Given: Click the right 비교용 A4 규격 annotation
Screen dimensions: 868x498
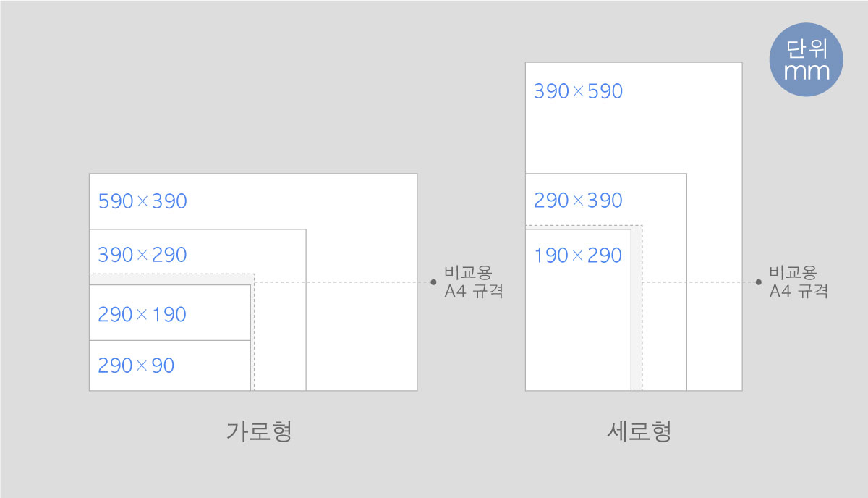Looking at the screenshot, I should tap(799, 282).
